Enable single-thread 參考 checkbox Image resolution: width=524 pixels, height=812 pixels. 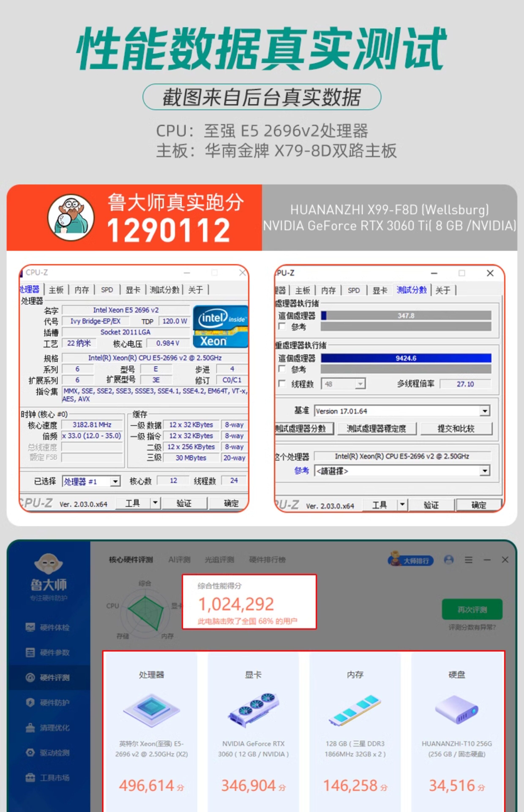point(282,326)
